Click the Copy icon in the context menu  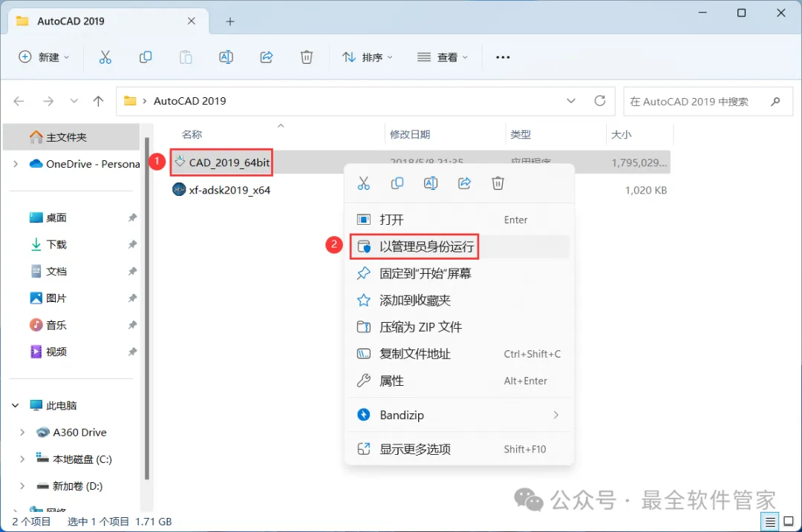[x=397, y=183]
